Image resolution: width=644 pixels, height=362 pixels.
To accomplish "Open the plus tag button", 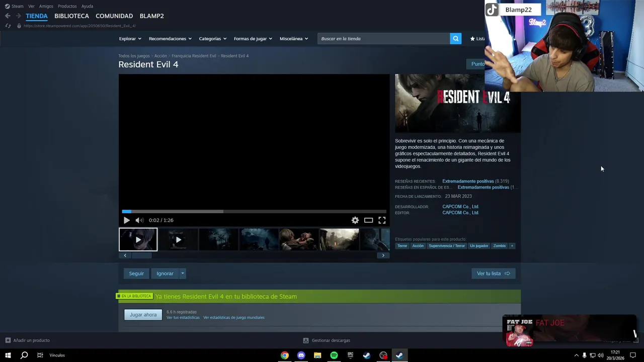I will pos(512,246).
